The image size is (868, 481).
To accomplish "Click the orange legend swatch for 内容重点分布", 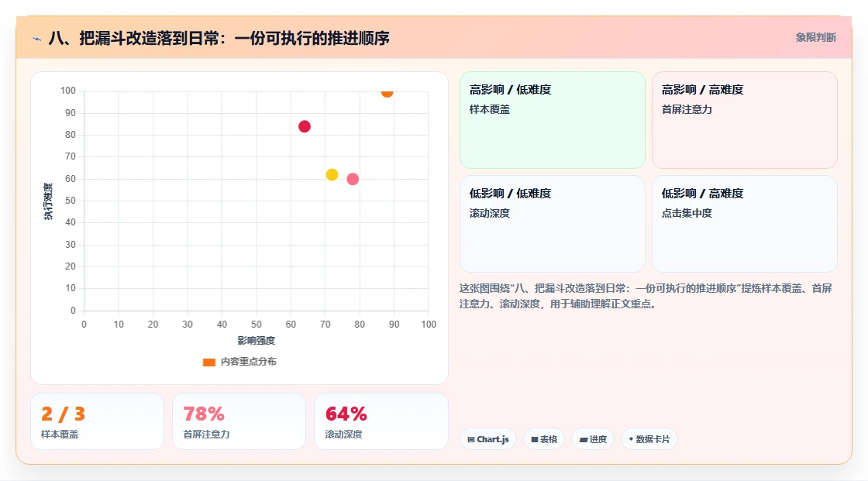I will [x=208, y=362].
